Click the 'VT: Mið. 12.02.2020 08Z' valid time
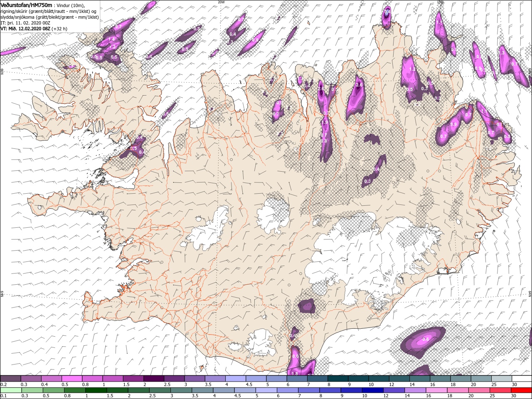 (x=25, y=29)
